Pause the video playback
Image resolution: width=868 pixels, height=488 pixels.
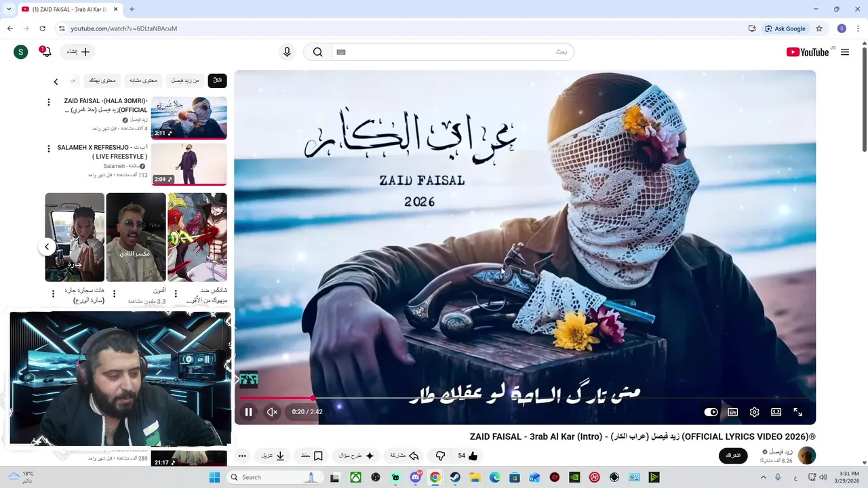click(248, 411)
